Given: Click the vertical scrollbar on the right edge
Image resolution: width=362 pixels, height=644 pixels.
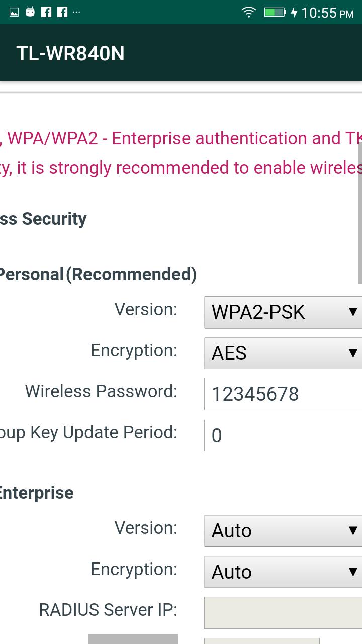Looking at the screenshot, I should pyautogui.click(x=359, y=211).
